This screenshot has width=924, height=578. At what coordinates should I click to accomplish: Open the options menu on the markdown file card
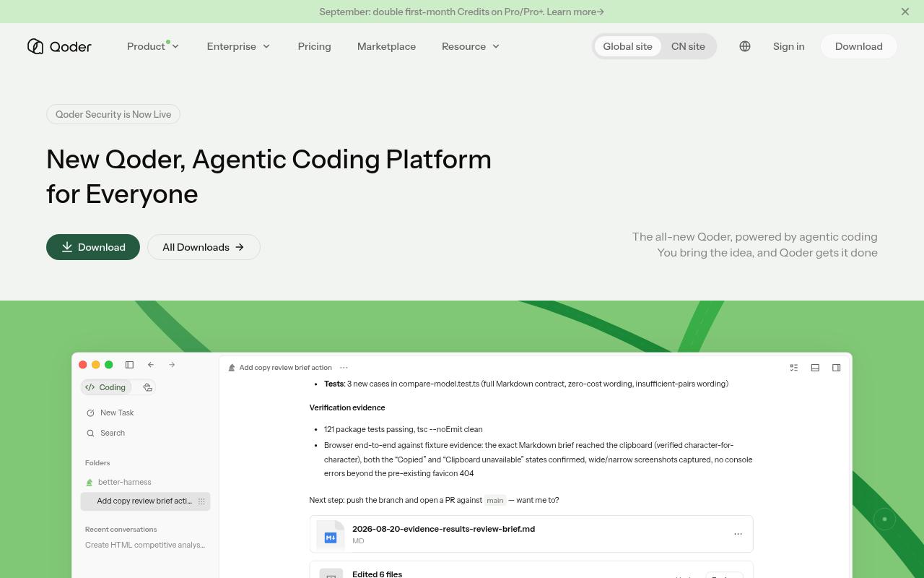738,534
